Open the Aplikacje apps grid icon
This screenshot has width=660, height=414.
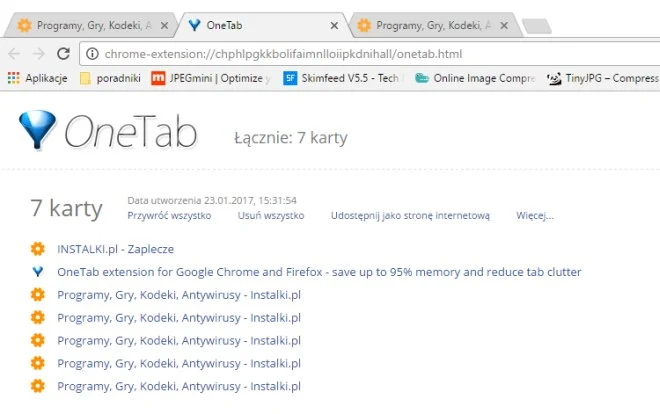[x=13, y=78]
